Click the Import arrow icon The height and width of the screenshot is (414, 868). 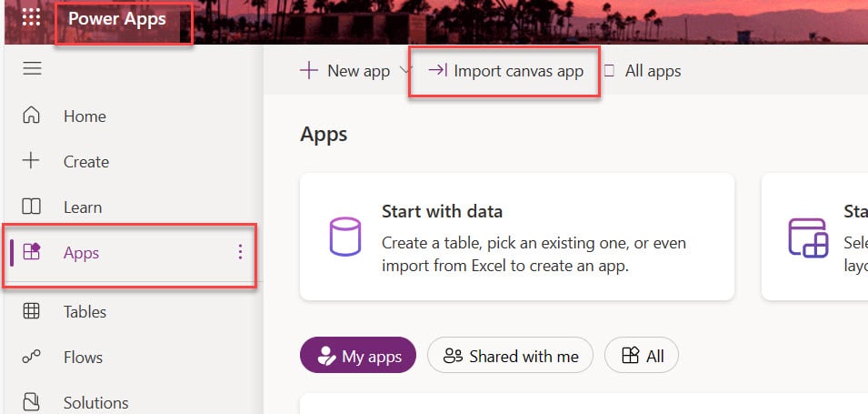click(x=438, y=70)
